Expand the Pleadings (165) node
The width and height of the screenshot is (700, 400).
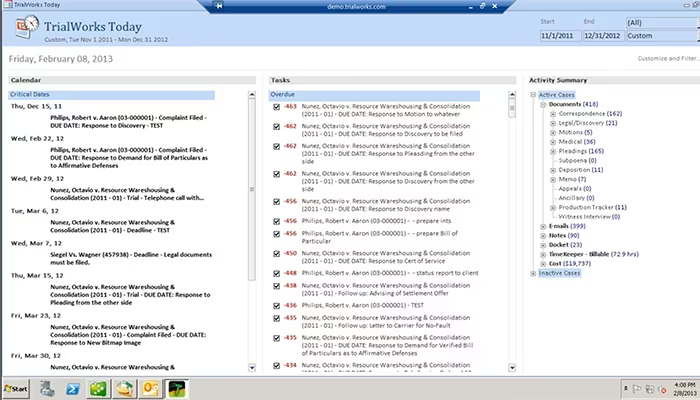(553, 151)
